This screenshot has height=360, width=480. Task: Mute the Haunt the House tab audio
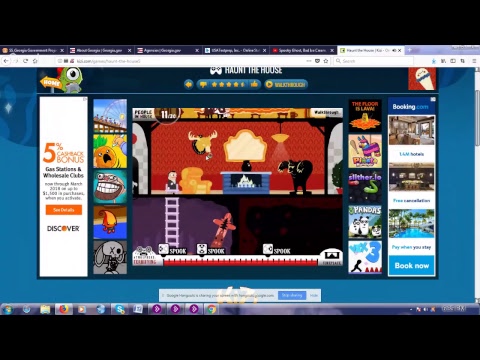394,50
